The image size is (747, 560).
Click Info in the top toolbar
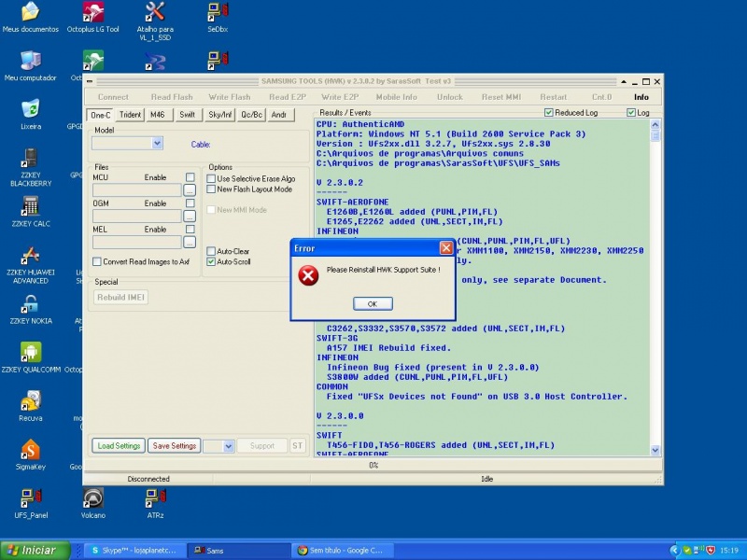641,97
